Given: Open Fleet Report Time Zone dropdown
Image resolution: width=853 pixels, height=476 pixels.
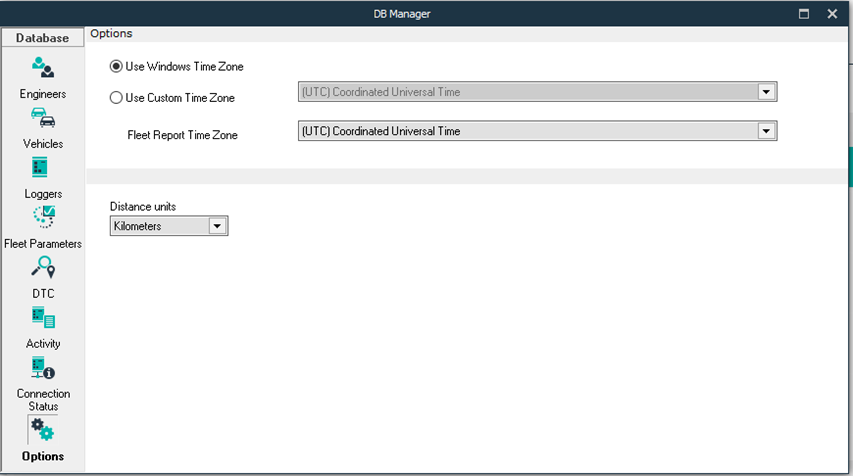Looking at the screenshot, I should pyautogui.click(x=766, y=131).
